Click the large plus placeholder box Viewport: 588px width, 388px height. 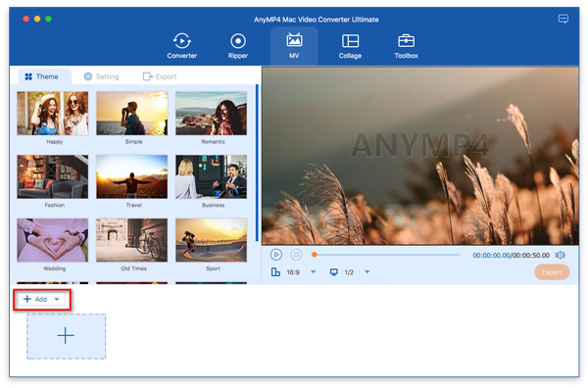(x=66, y=336)
